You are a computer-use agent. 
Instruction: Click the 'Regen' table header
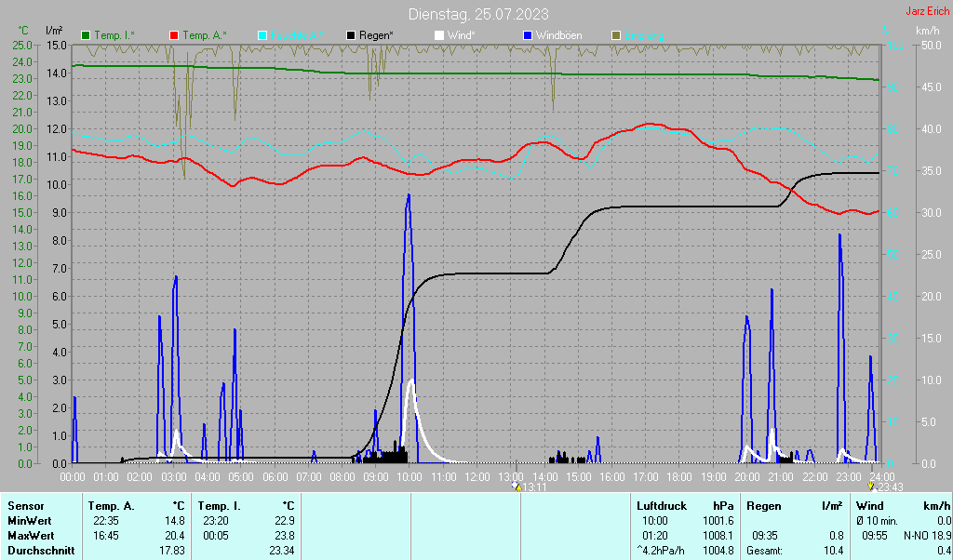[x=762, y=506]
